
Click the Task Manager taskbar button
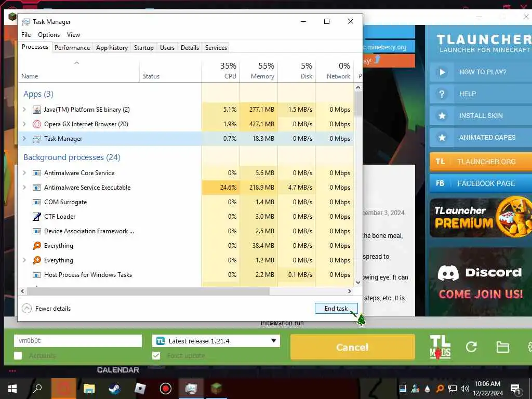(191, 389)
